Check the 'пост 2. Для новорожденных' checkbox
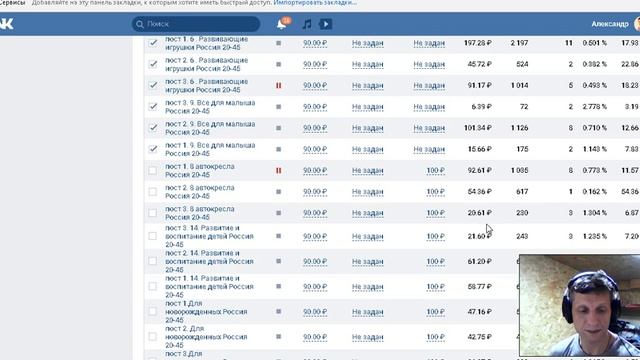The width and height of the screenshot is (640, 360). coord(153,336)
